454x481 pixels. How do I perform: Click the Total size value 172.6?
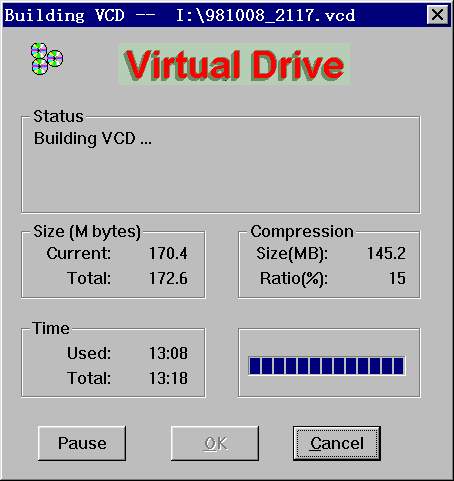tap(168, 278)
